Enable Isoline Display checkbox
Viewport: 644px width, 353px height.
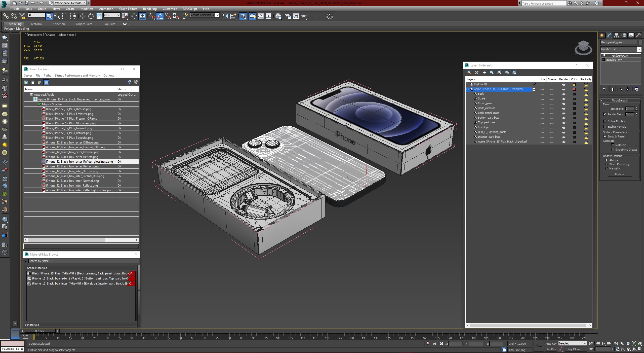point(605,121)
